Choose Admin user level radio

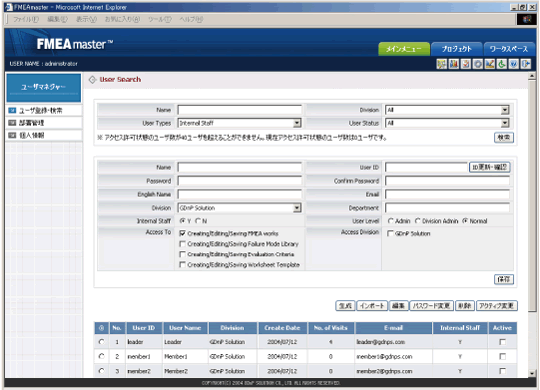tap(391, 221)
